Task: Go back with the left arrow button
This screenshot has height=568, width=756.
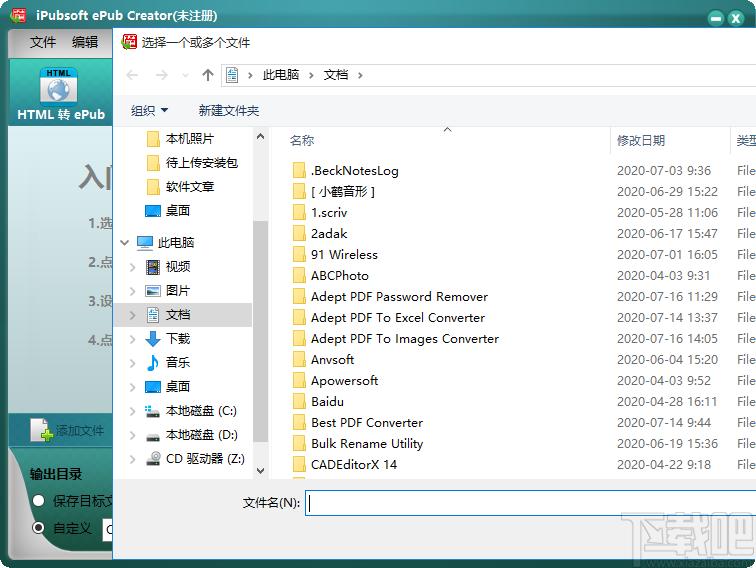Action: [x=132, y=75]
